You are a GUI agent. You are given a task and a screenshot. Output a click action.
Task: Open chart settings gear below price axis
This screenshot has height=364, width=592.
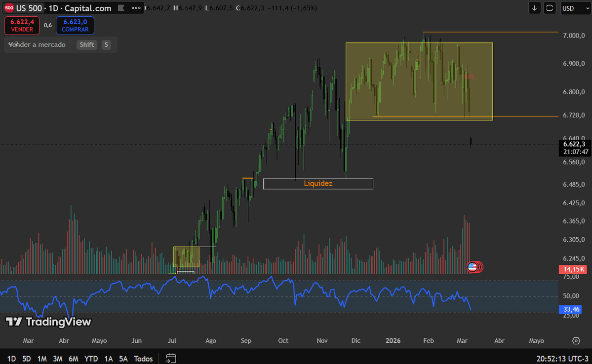coord(576,341)
